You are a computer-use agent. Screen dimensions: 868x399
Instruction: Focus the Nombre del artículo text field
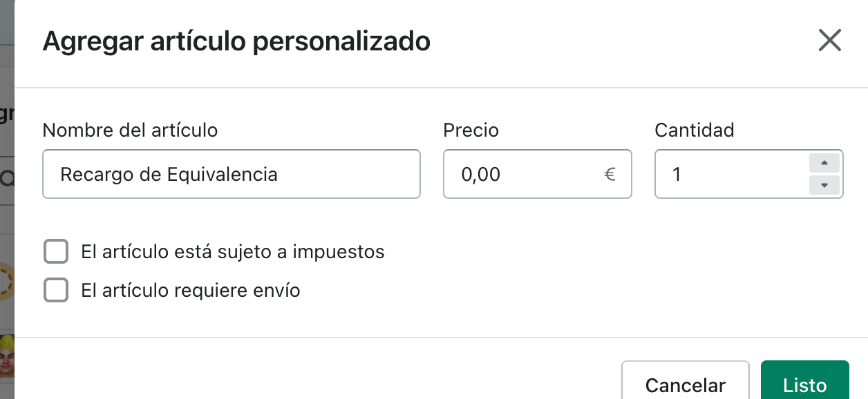[x=231, y=175]
